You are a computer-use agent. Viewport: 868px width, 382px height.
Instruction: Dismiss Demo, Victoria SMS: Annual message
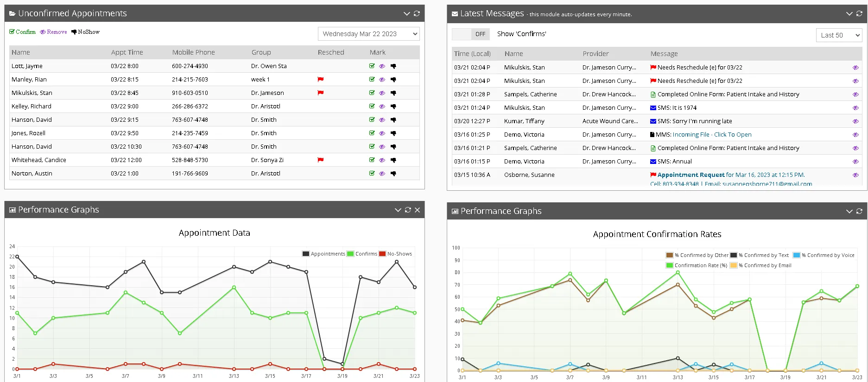(x=855, y=162)
